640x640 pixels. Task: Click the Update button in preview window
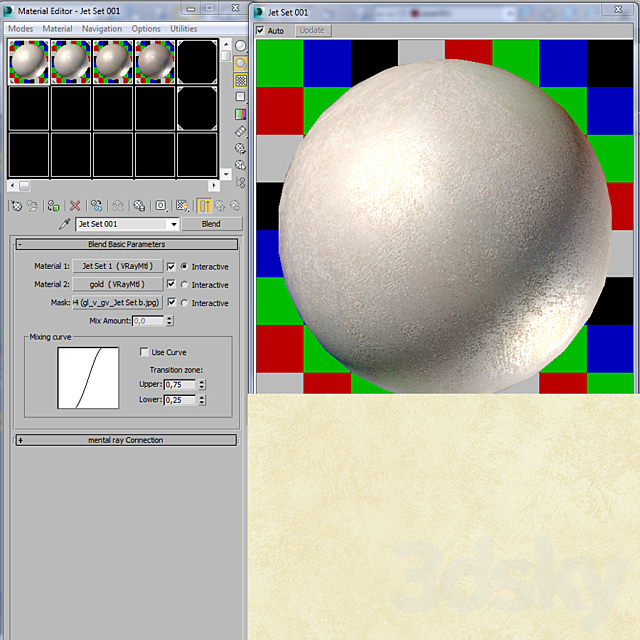click(x=312, y=31)
